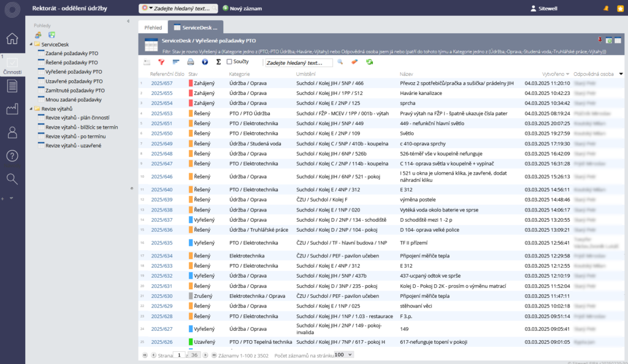Open the column options arrow after Odpovědná osoba
This screenshot has width=628, height=364.
coord(621,74)
